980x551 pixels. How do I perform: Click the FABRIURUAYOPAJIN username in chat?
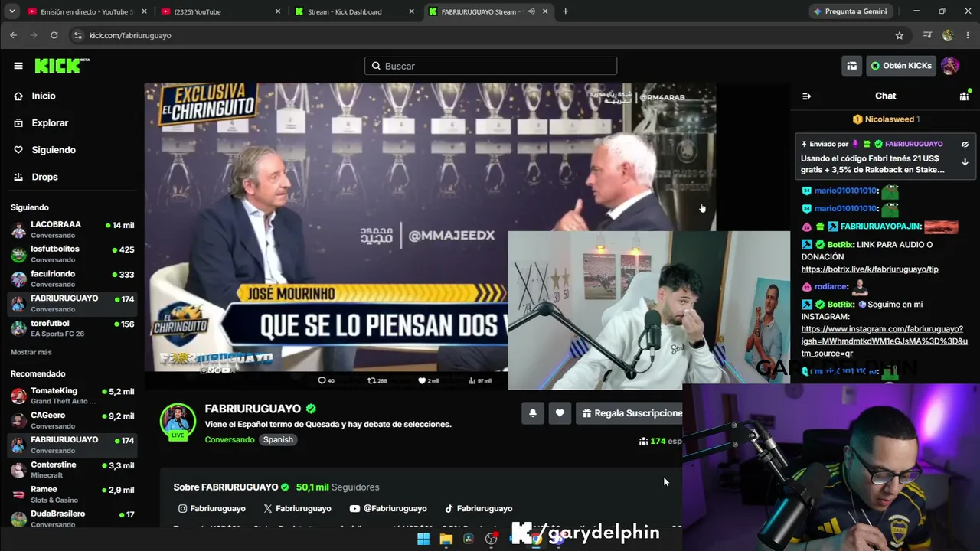tap(880, 227)
